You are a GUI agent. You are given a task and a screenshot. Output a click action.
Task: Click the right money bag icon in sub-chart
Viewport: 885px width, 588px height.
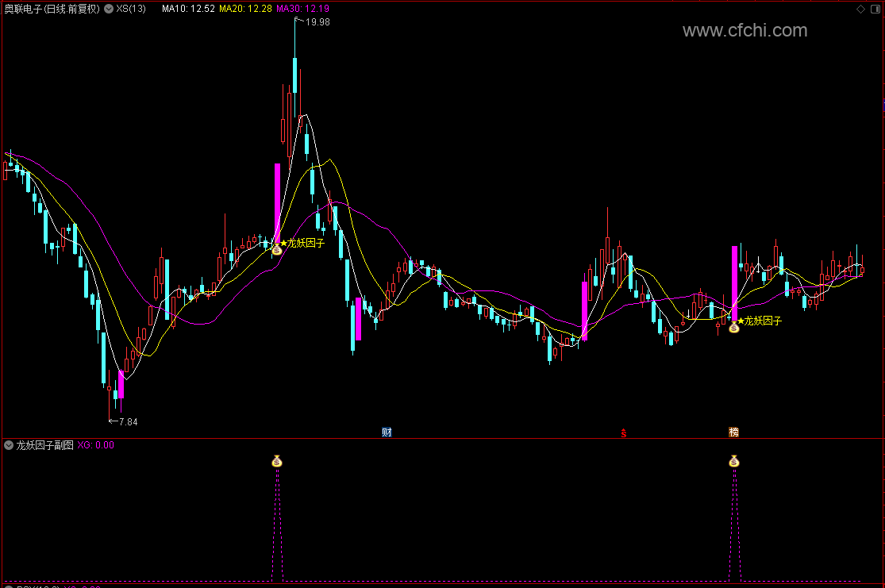(733, 462)
